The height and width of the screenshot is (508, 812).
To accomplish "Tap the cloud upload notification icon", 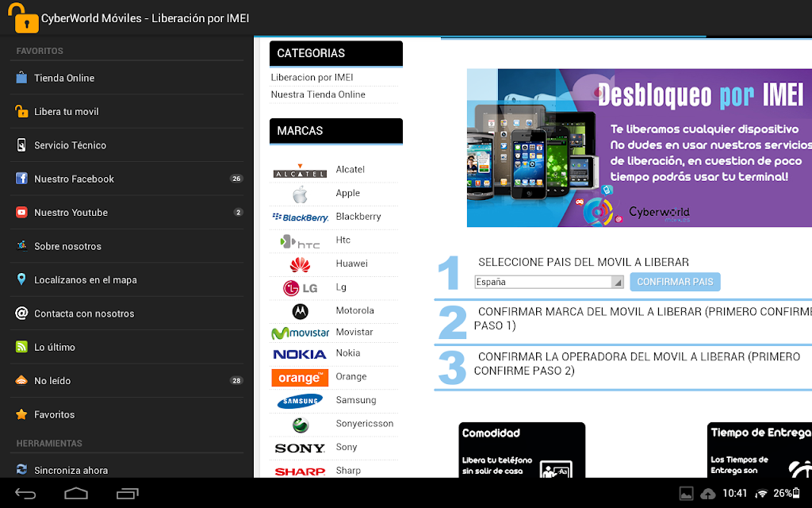I will (708, 494).
